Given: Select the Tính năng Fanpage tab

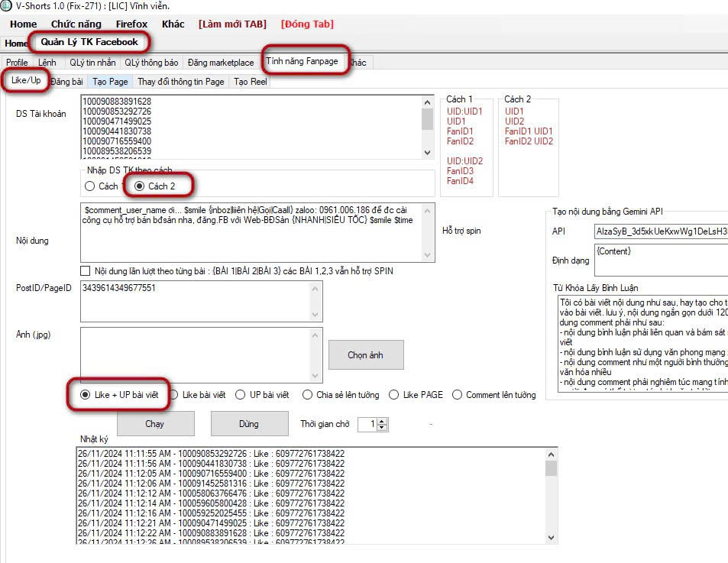Looking at the screenshot, I should pyautogui.click(x=303, y=61).
